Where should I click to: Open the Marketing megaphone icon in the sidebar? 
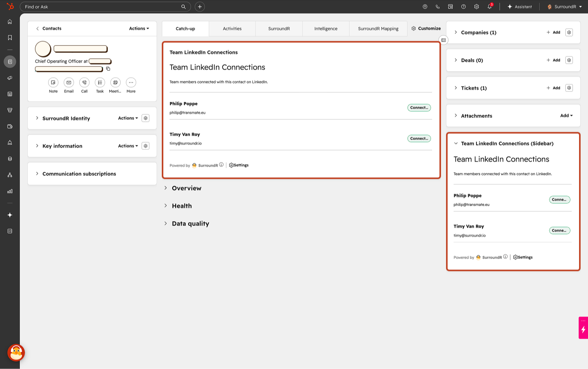(10, 78)
